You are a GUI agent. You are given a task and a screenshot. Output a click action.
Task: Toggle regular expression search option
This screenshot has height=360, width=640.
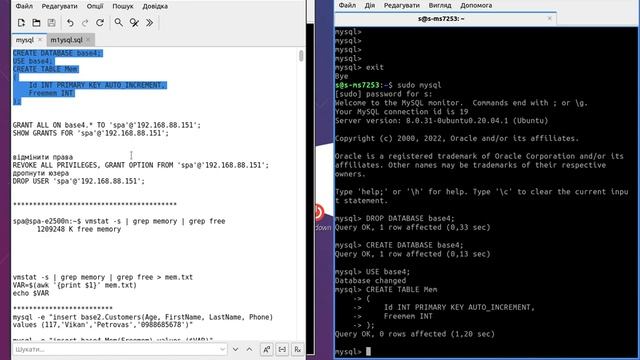(x=298, y=349)
